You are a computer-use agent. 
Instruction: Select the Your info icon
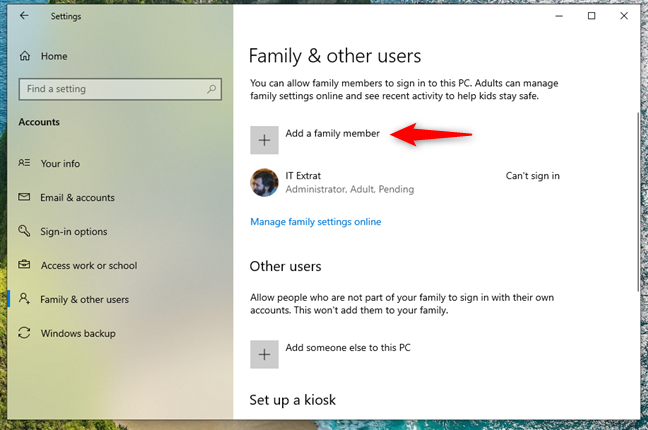tap(24, 163)
